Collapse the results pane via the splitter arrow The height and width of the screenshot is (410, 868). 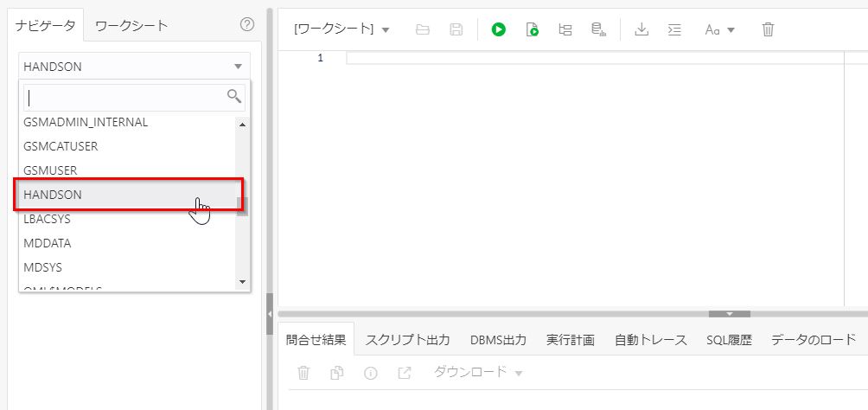click(729, 314)
